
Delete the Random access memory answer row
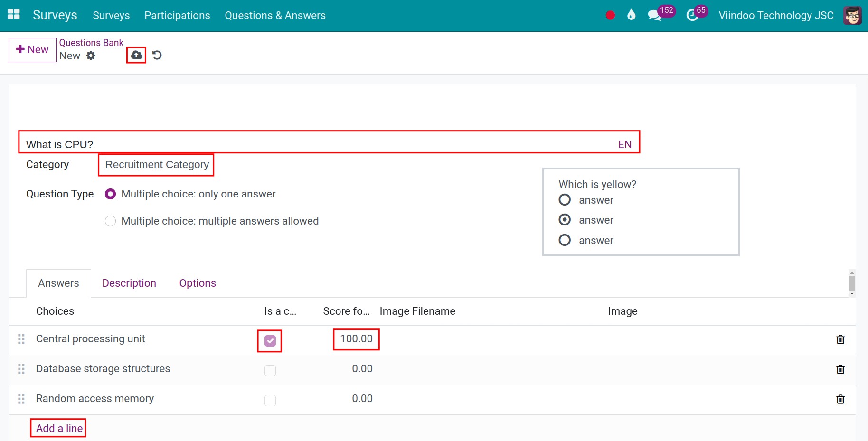click(840, 399)
